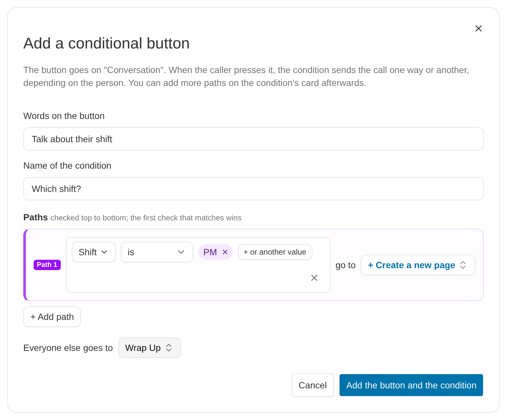
Task: Add another path
Action: pyautogui.click(x=52, y=317)
